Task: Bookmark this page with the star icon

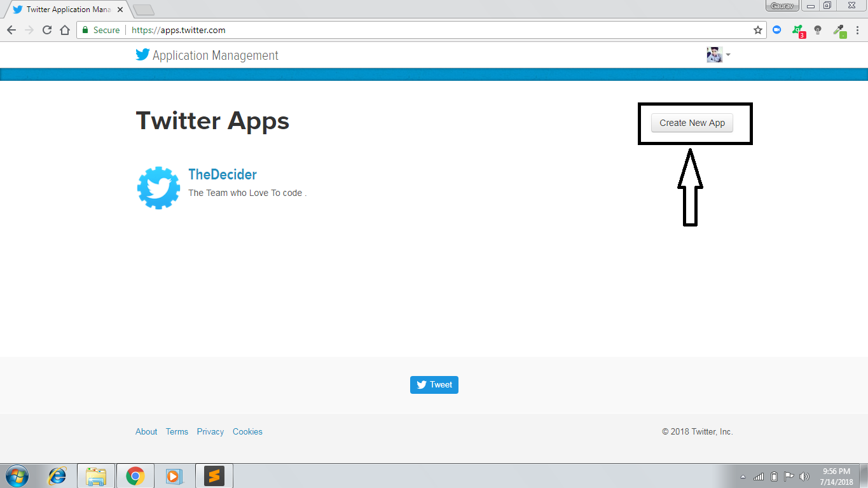Action: tap(757, 30)
